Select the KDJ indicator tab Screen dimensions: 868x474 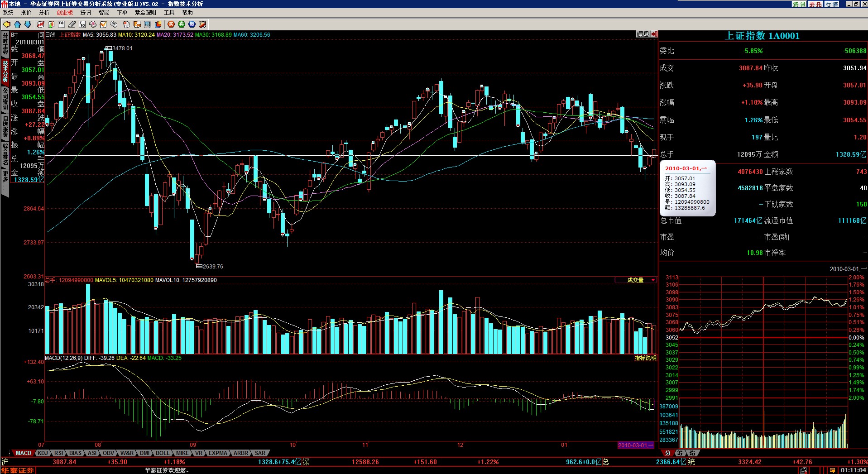point(43,453)
